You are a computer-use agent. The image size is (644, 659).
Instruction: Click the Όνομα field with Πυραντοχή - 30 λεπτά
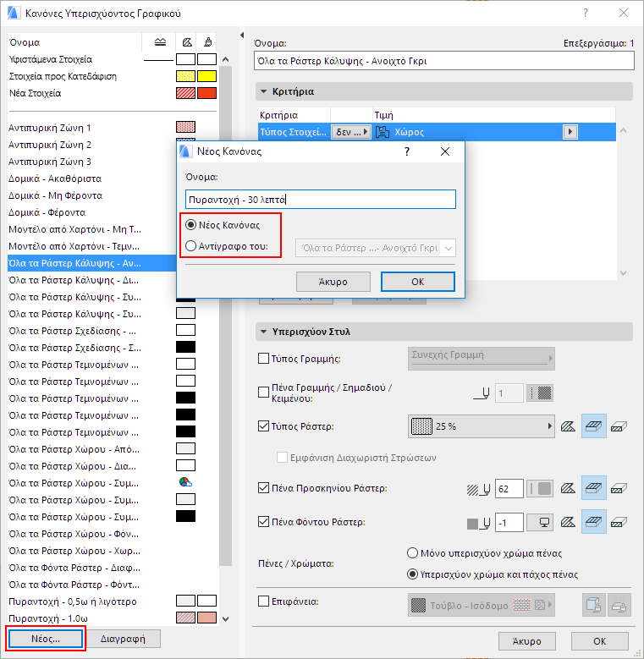pyautogui.click(x=321, y=199)
